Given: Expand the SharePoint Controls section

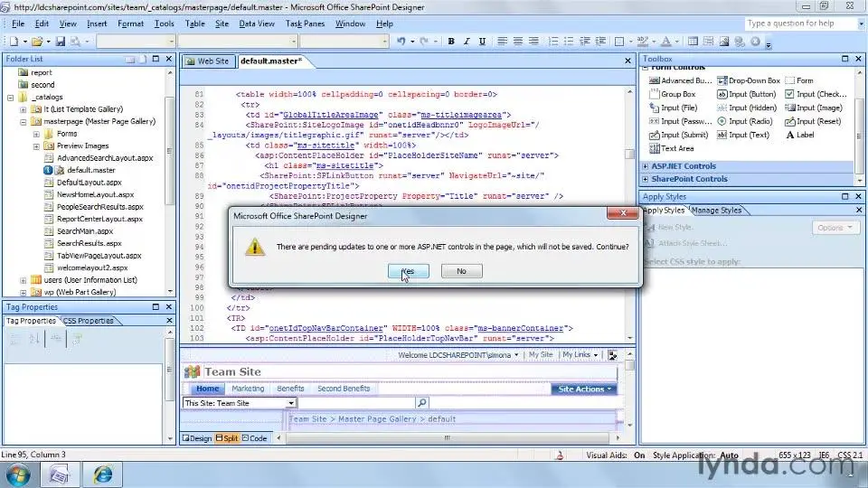Looking at the screenshot, I should (x=646, y=179).
